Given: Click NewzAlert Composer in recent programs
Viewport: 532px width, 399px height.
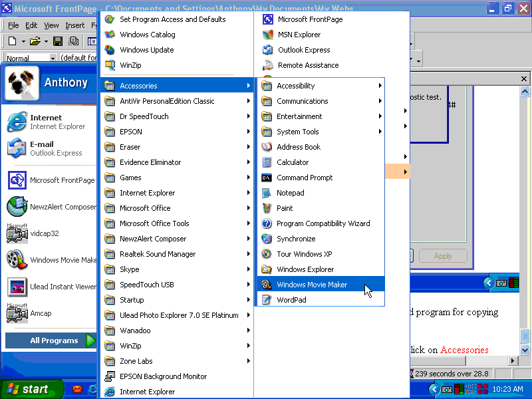Looking at the screenshot, I should (x=51, y=207).
